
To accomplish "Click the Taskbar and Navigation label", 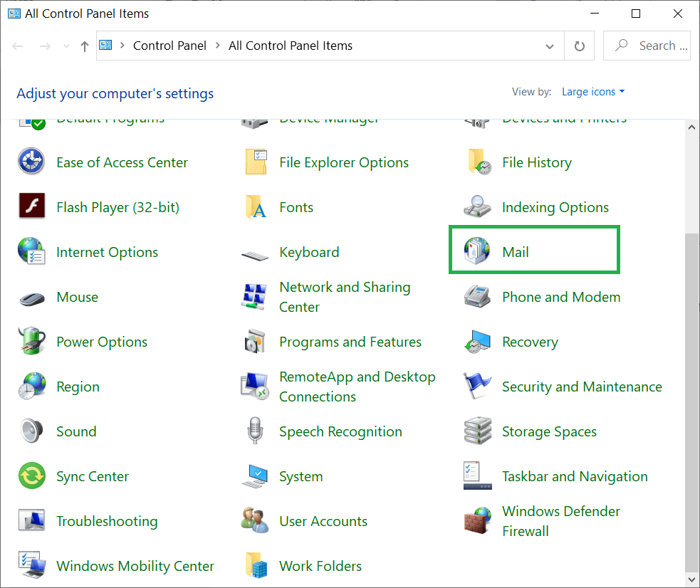I will tap(575, 476).
